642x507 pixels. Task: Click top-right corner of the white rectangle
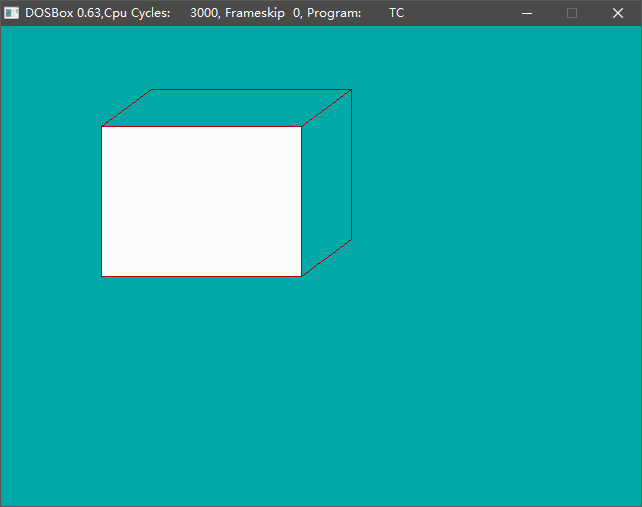point(301,127)
